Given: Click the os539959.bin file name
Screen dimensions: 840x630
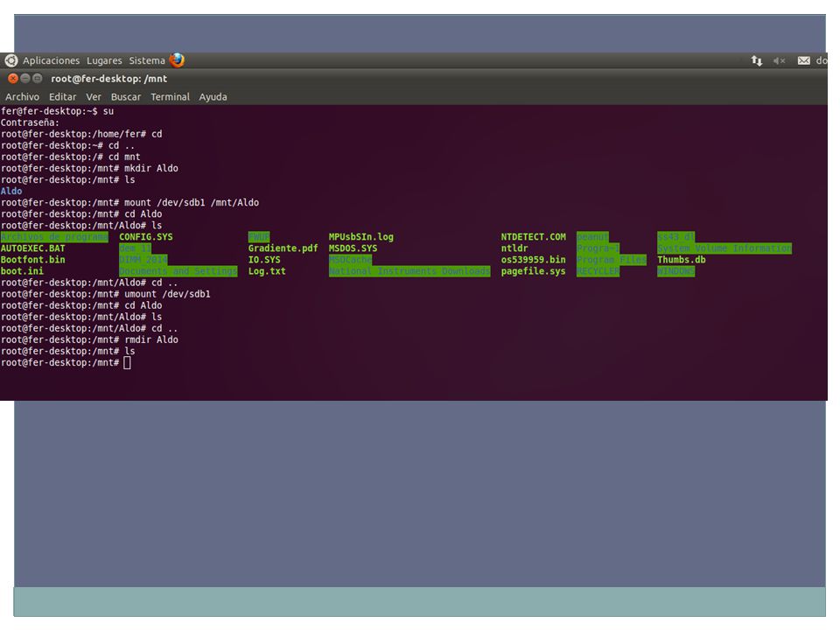Looking at the screenshot, I should (x=533, y=260).
